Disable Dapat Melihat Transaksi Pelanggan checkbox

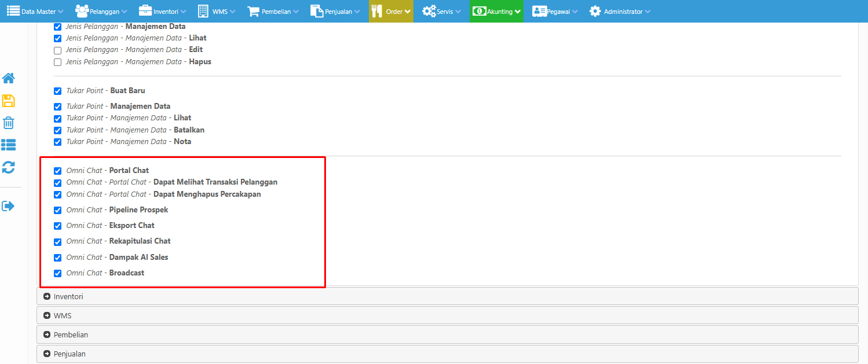pos(57,182)
